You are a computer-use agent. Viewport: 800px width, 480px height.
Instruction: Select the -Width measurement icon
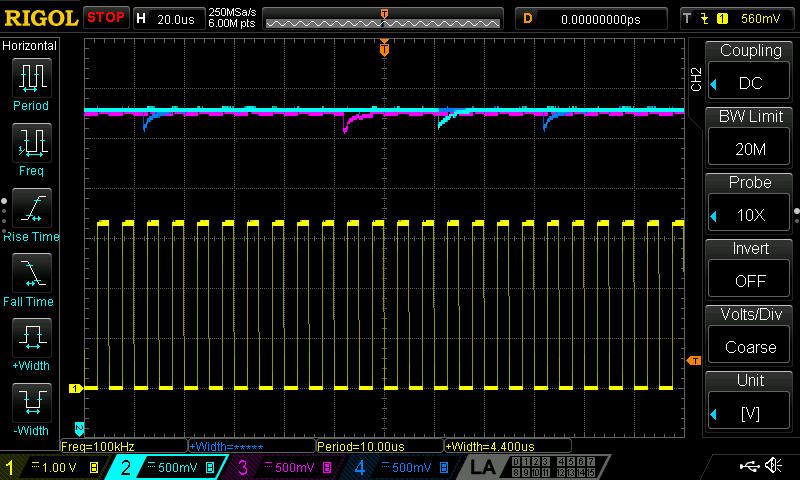(32, 402)
